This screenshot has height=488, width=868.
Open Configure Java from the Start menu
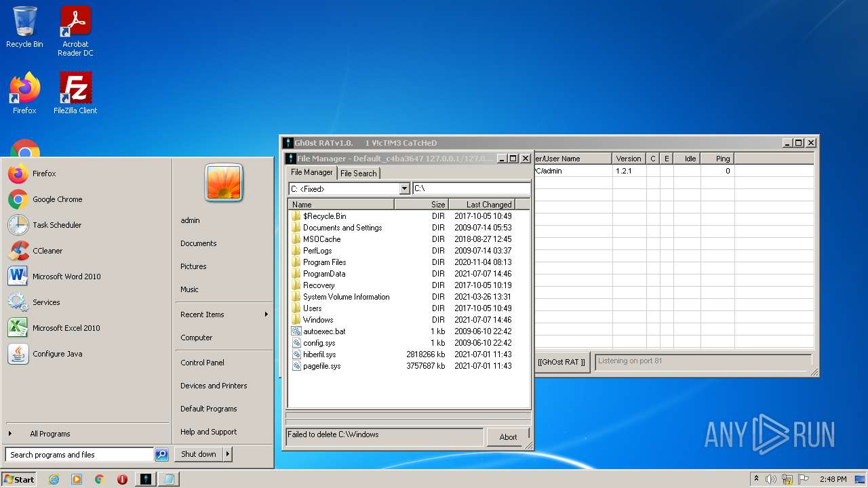pyautogui.click(x=86, y=354)
